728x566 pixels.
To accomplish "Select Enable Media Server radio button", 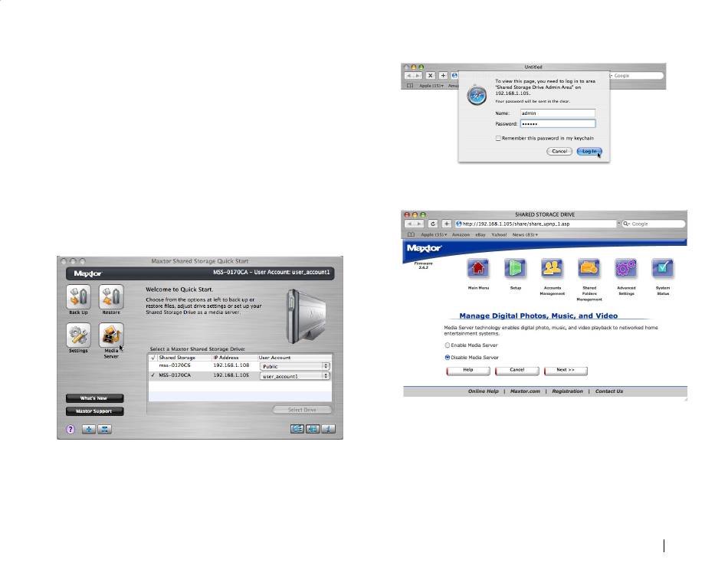I will pos(448,345).
